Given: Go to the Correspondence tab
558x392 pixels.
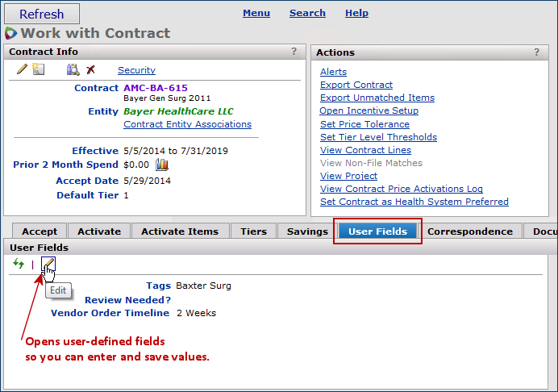Looking at the screenshot, I should point(470,231).
